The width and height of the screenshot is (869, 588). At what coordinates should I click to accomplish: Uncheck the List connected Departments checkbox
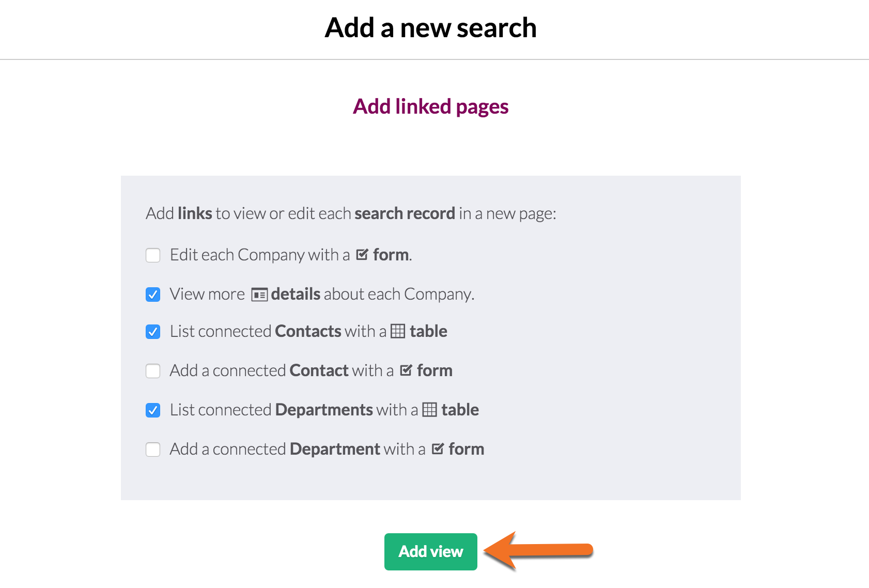coord(153,410)
